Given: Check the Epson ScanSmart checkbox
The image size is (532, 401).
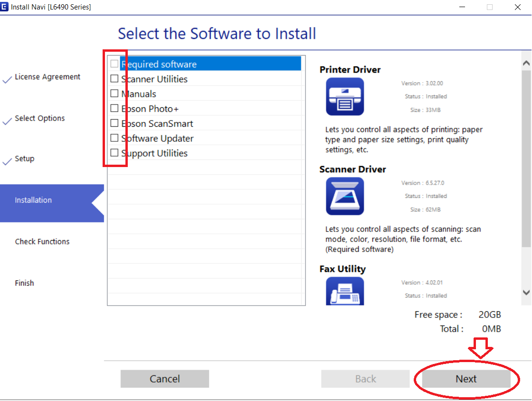Looking at the screenshot, I should (x=114, y=123).
